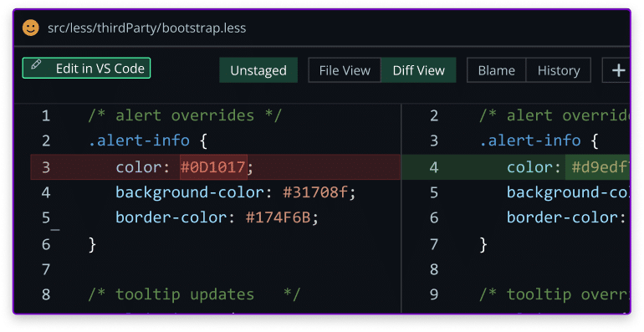Switch to File View
The height and width of the screenshot is (332, 644).
[x=345, y=70]
